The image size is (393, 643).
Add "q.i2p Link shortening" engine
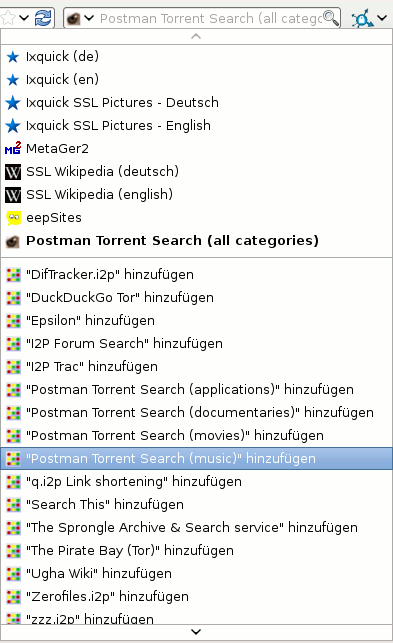[196, 481]
